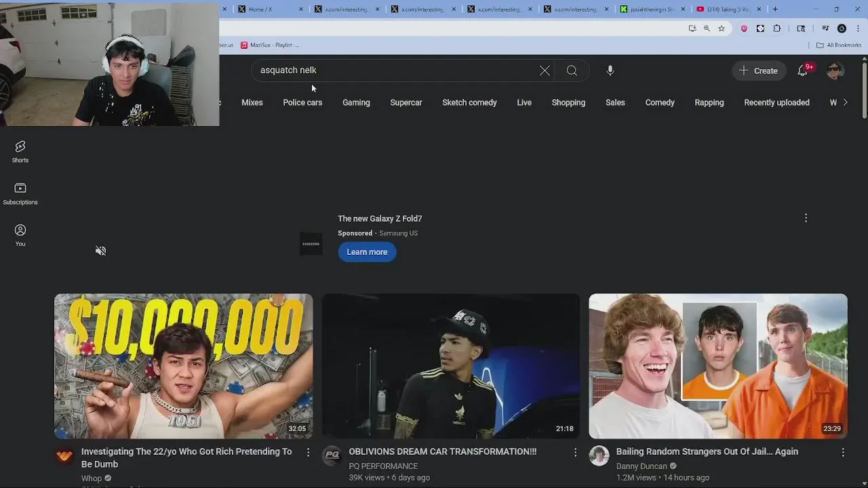Go to the PQ PERFORMANCE channel name
This screenshot has width=868, height=488.
pyautogui.click(x=383, y=466)
